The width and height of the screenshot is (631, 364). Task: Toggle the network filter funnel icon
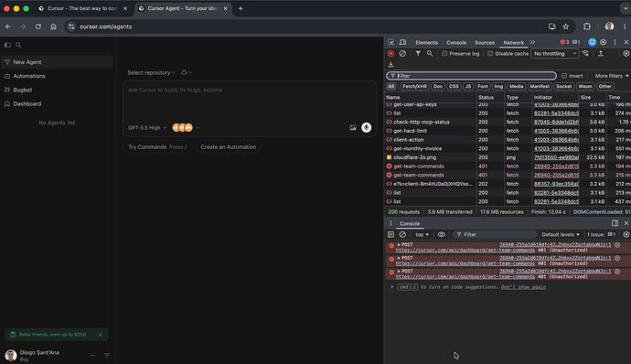[x=418, y=54]
